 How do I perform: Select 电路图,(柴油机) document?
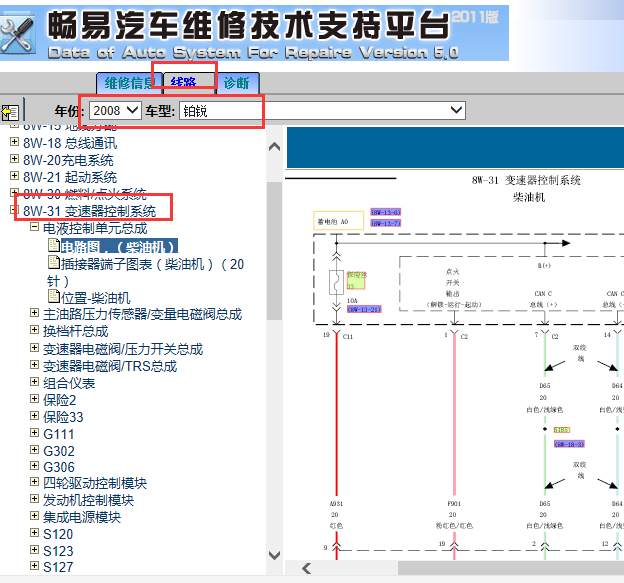(119, 247)
